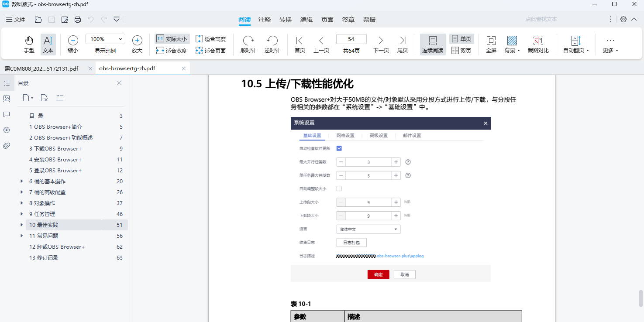The image size is (644, 322).
Task: Switch to single page (单页) view
Action: click(x=461, y=39)
